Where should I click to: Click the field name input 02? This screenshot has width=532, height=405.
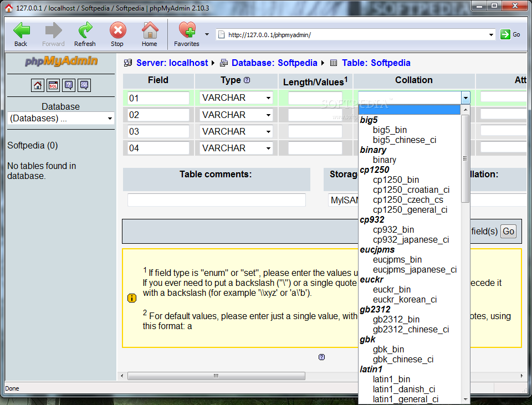pos(158,115)
